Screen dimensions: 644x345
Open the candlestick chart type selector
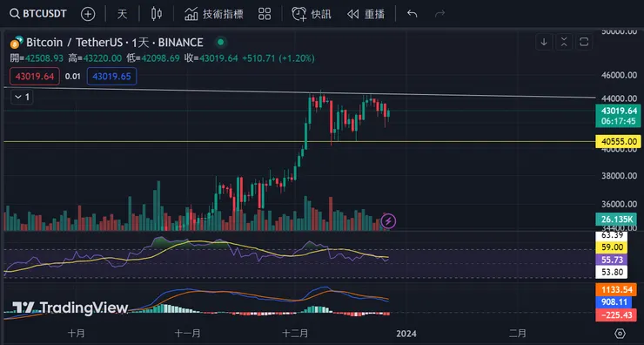click(156, 15)
